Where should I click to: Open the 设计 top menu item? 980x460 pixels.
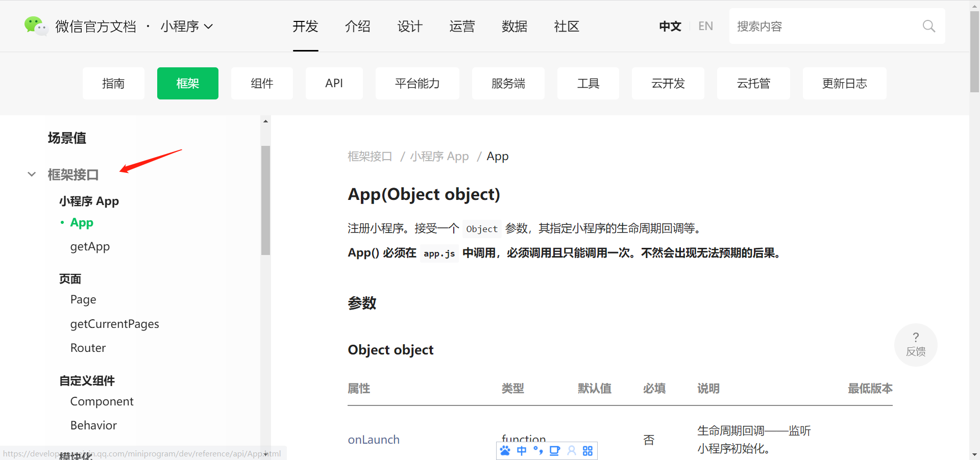click(x=410, y=26)
